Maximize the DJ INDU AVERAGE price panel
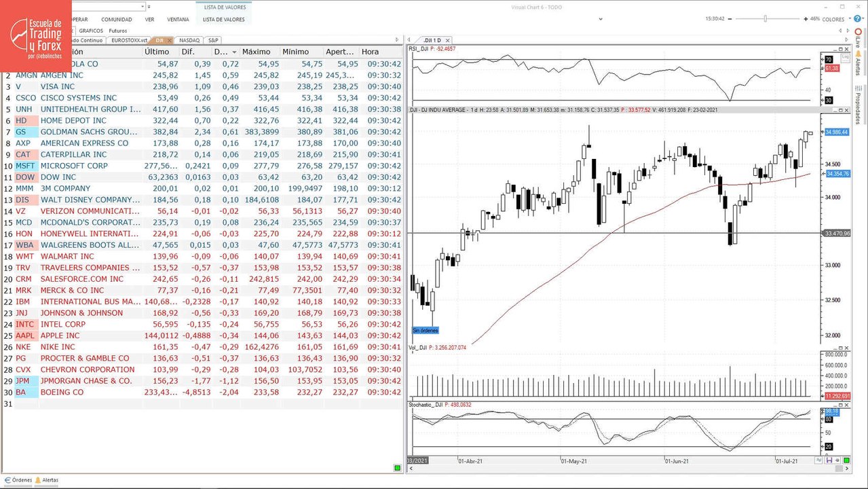Viewport: 868px width, 489px height. click(x=841, y=110)
